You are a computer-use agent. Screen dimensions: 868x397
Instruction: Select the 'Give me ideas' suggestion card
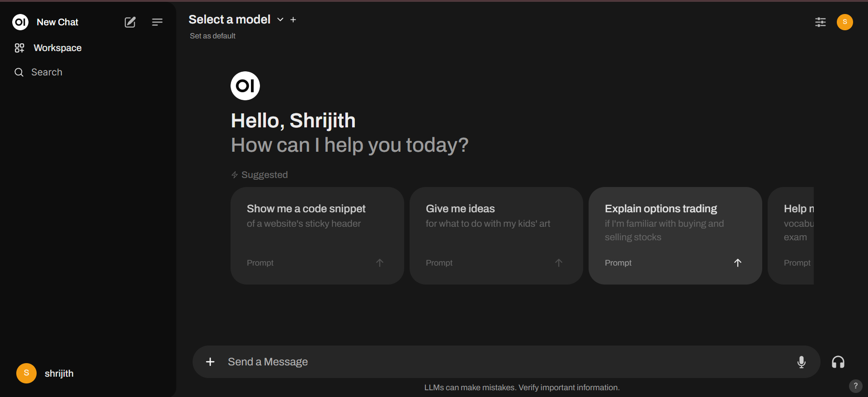(496, 236)
